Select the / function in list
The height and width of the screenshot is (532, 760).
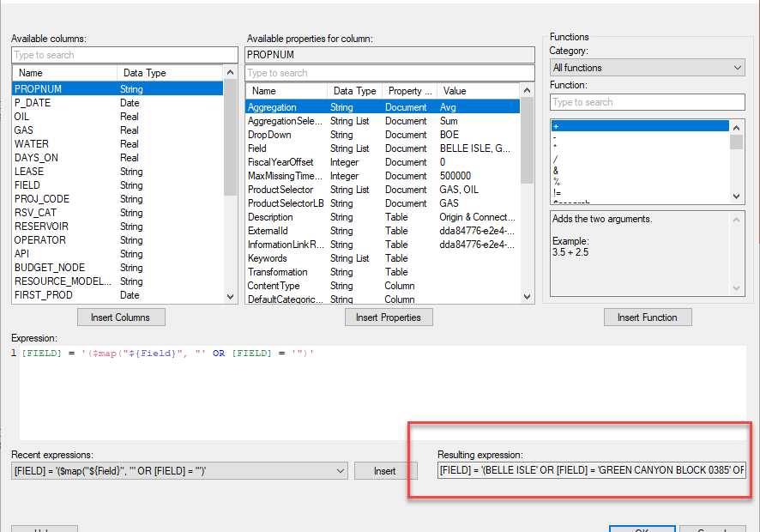click(x=640, y=160)
